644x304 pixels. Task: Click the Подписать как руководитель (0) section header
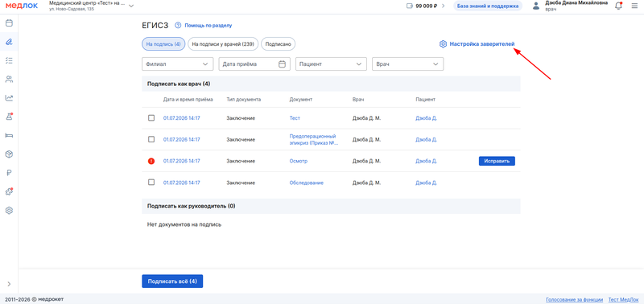point(331,206)
